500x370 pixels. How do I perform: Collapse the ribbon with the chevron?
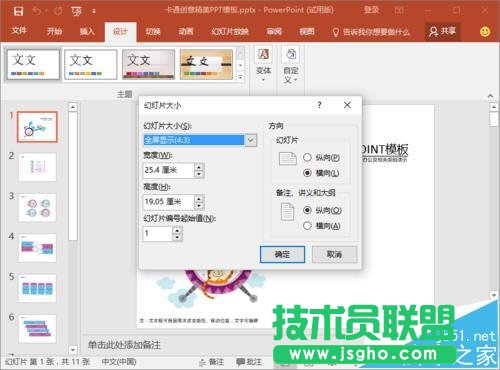point(490,96)
